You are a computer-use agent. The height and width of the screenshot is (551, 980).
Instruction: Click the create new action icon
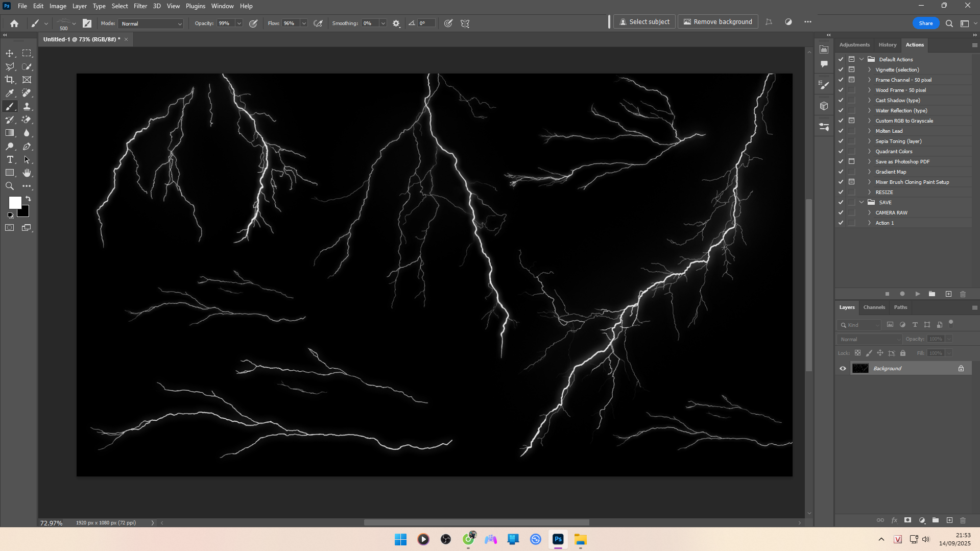click(x=948, y=294)
